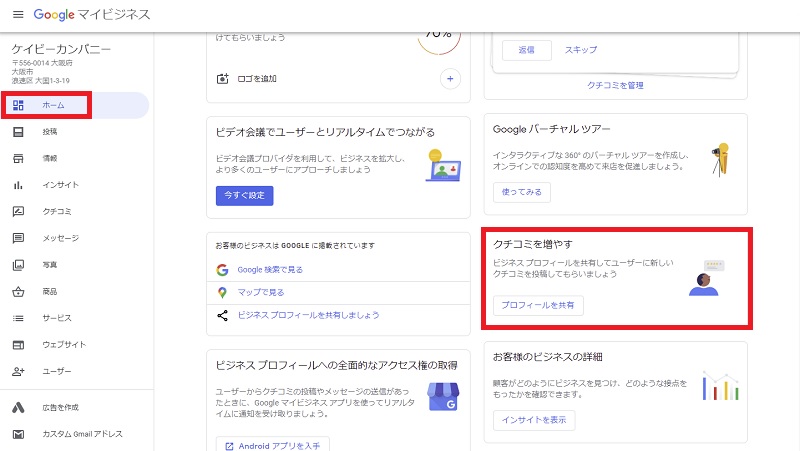This screenshot has height=451, width=800.
Task: Click the Google Ads logo icon in sidebar
Action: tap(18, 407)
